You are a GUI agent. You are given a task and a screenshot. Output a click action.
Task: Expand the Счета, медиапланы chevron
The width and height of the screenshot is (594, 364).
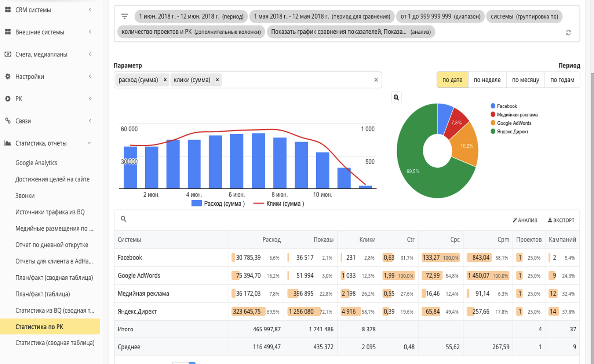(90, 54)
